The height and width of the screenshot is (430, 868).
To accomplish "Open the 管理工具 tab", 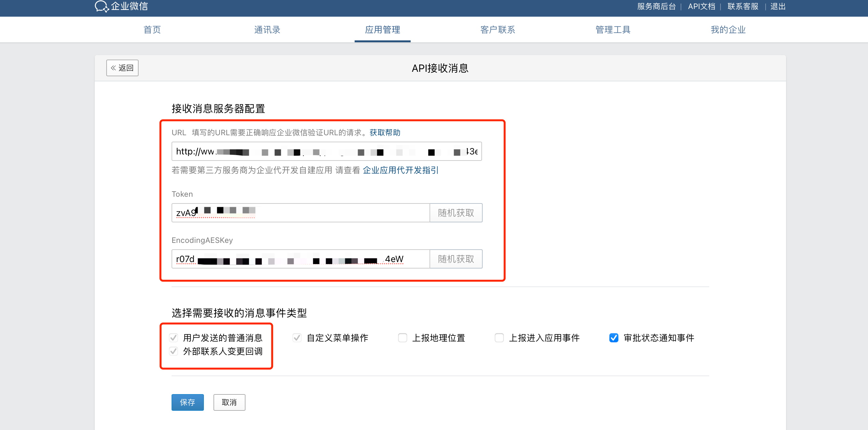I will pyautogui.click(x=613, y=30).
